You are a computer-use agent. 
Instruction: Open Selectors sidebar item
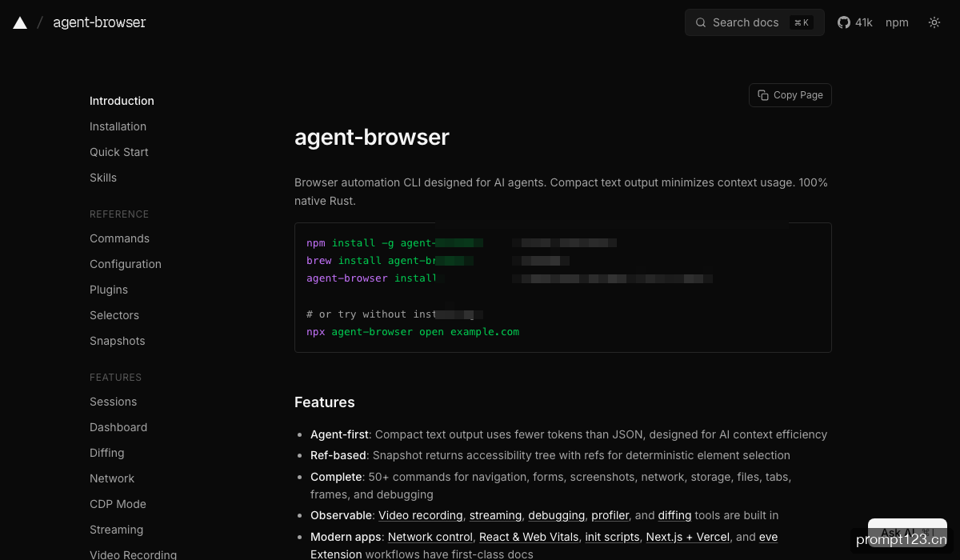pos(114,315)
